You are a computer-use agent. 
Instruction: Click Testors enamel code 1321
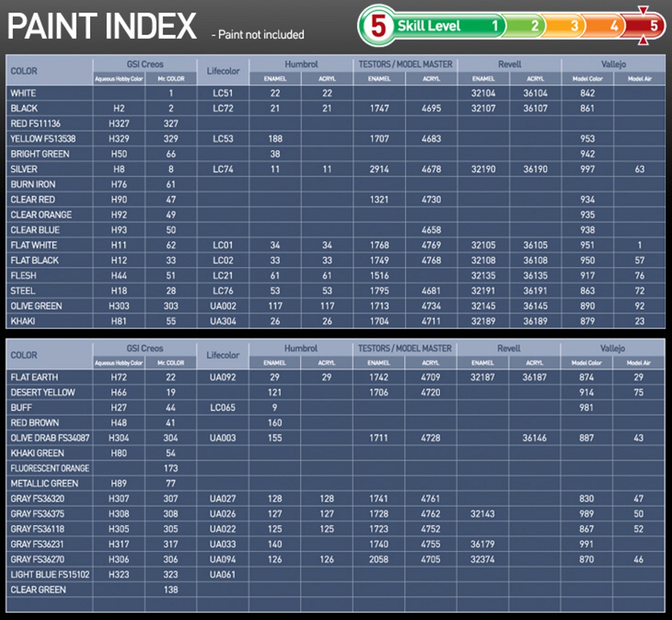click(x=379, y=199)
